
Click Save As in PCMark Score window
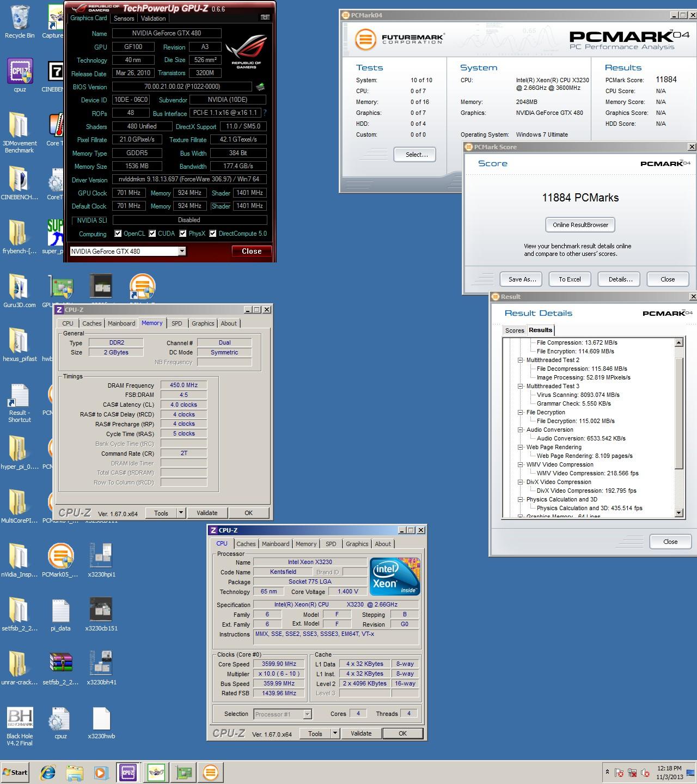click(522, 279)
